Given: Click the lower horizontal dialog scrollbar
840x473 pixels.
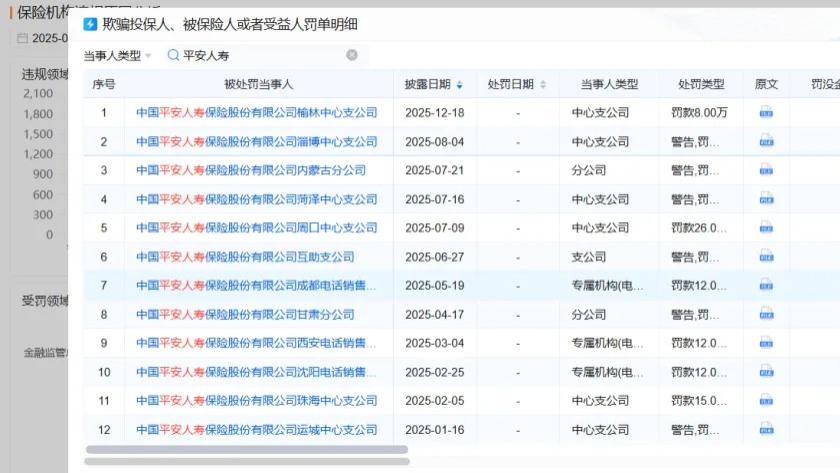Looking at the screenshot, I should coord(247,461).
